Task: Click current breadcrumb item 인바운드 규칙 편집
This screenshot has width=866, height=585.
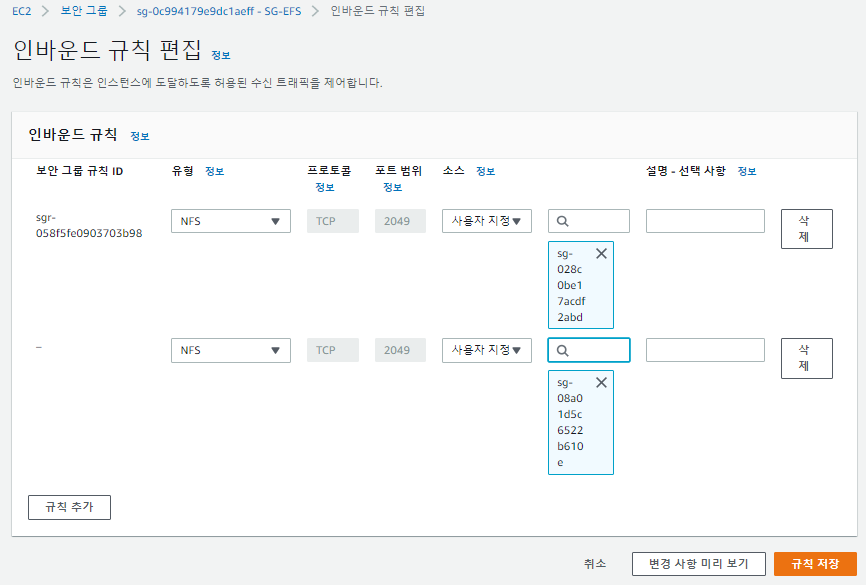Action: [378, 11]
